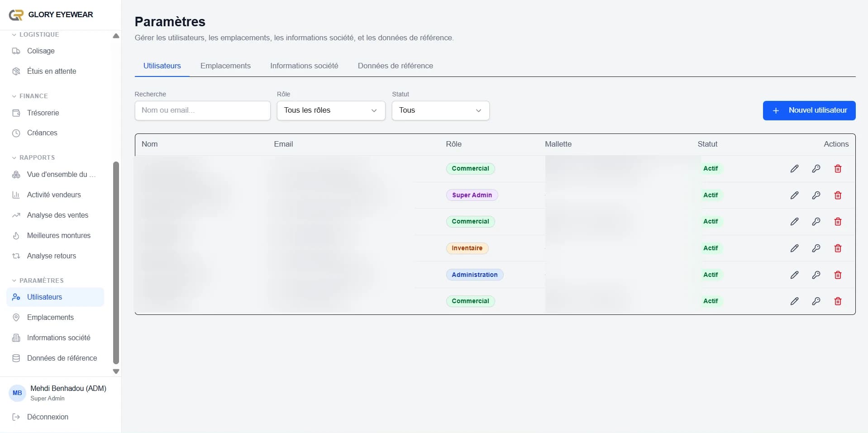Edit the Inventaire user pencil icon

pyautogui.click(x=794, y=248)
